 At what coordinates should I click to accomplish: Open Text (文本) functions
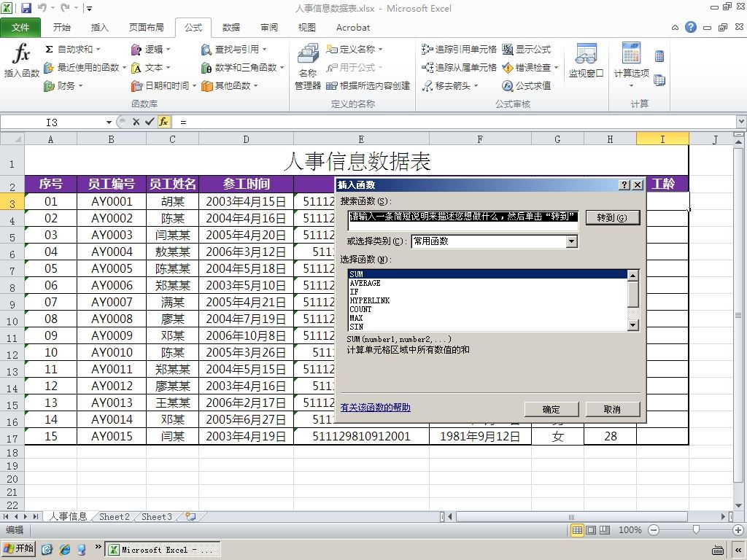[x=150, y=68]
